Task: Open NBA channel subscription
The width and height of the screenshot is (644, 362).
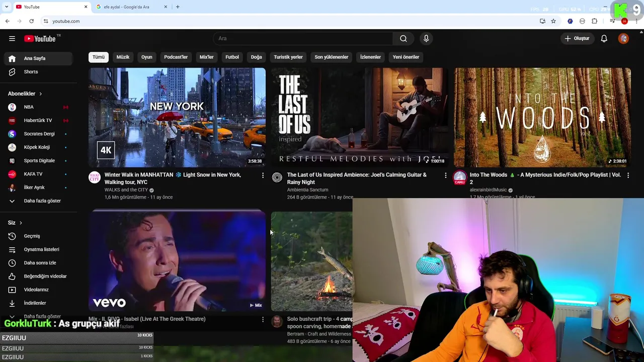Action: pos(38,107)
